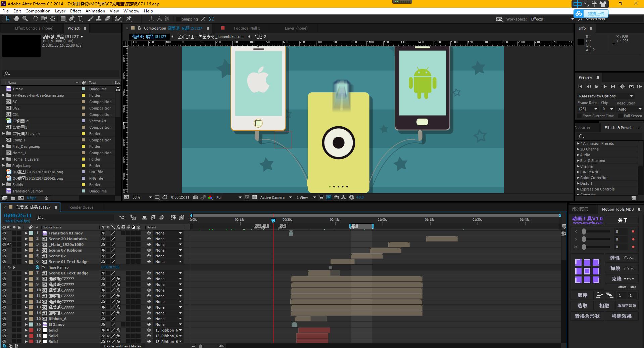Select the Puppet Pin tool
This screenshot has width=644, height=348.
[129, 19]
